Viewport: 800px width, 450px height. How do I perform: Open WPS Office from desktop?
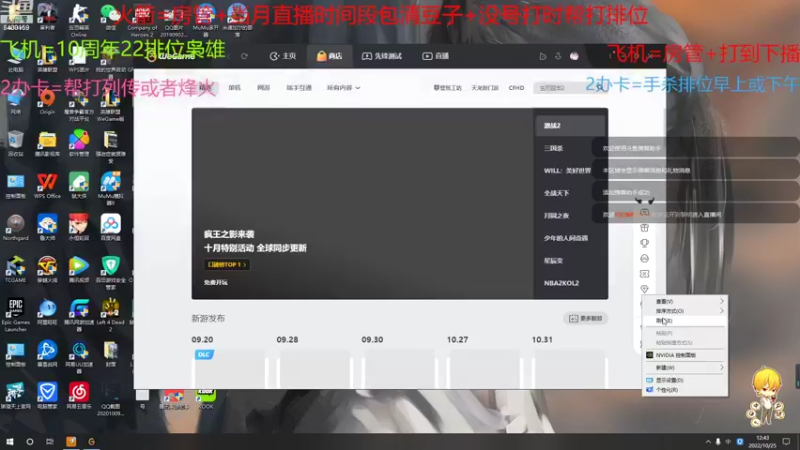[47, 186]
